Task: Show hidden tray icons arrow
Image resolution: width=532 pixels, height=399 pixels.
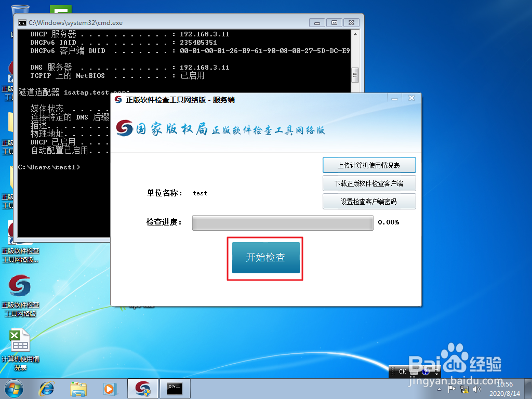Action: [x=439, y=389]
